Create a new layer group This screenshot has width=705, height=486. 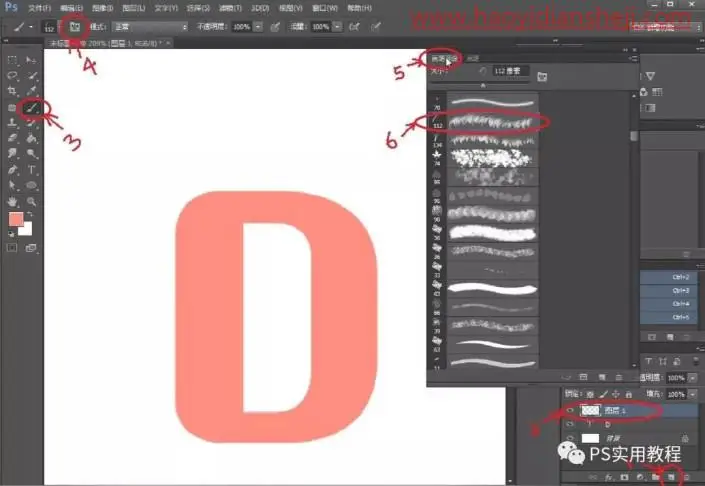point(656,477)
